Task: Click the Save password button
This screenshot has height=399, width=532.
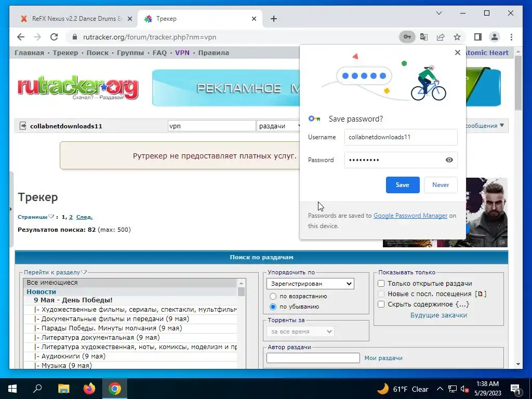Action: [403, 185]
